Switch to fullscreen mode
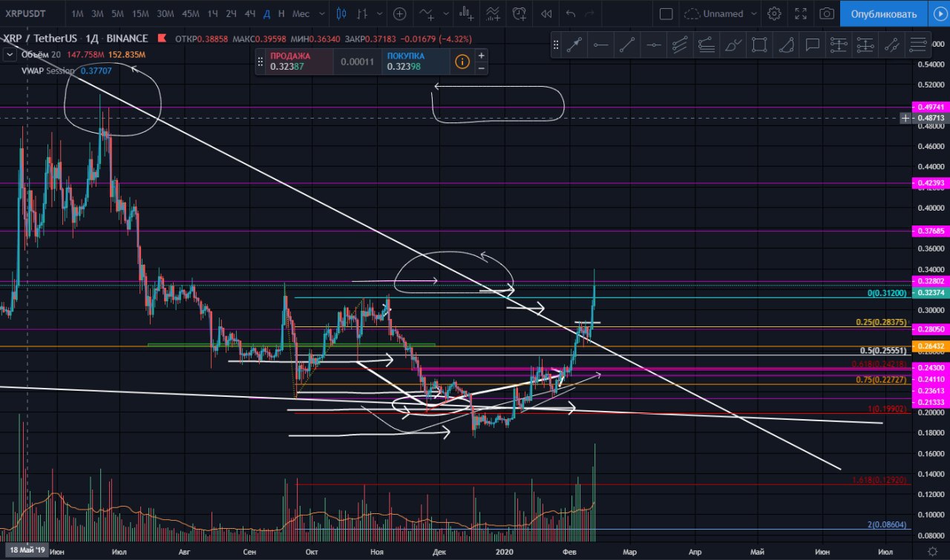 click(800, 13)
